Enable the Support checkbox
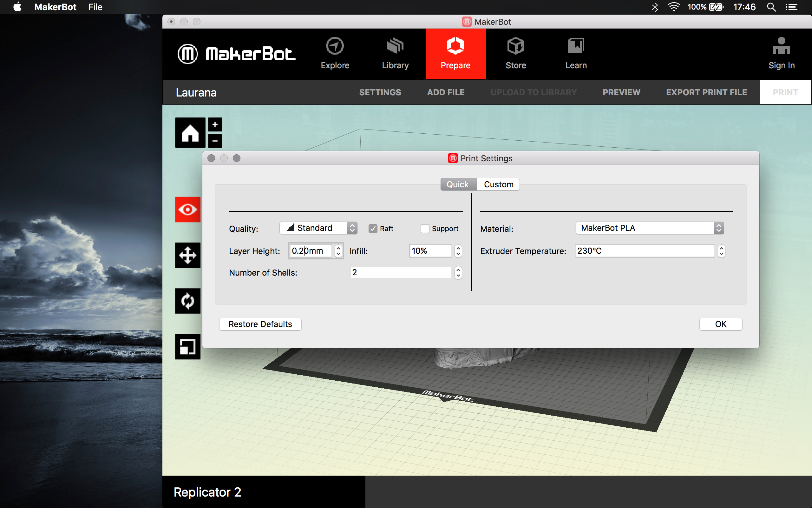Viewport: 812px width, 508px height. (425, 229)
